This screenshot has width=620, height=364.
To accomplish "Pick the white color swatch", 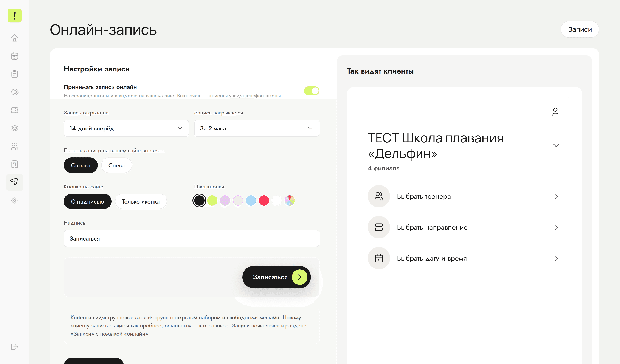I will coord(277,201).
